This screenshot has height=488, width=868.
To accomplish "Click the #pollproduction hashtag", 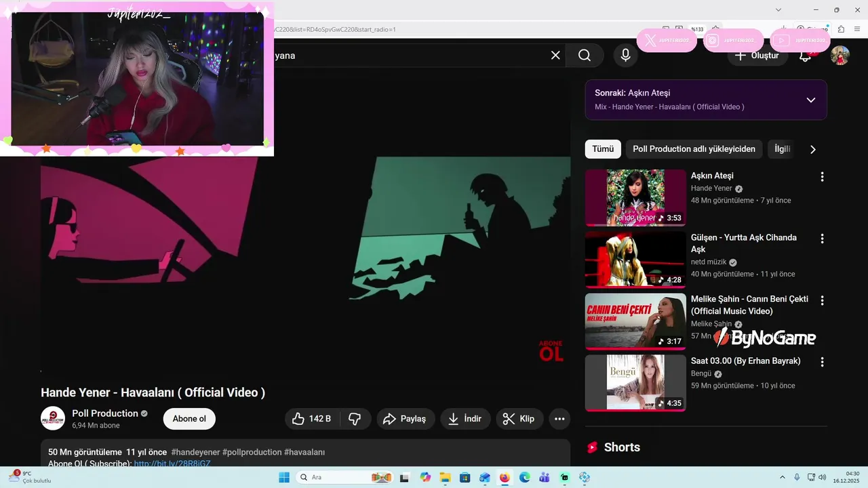I will (x=252, y=452).
